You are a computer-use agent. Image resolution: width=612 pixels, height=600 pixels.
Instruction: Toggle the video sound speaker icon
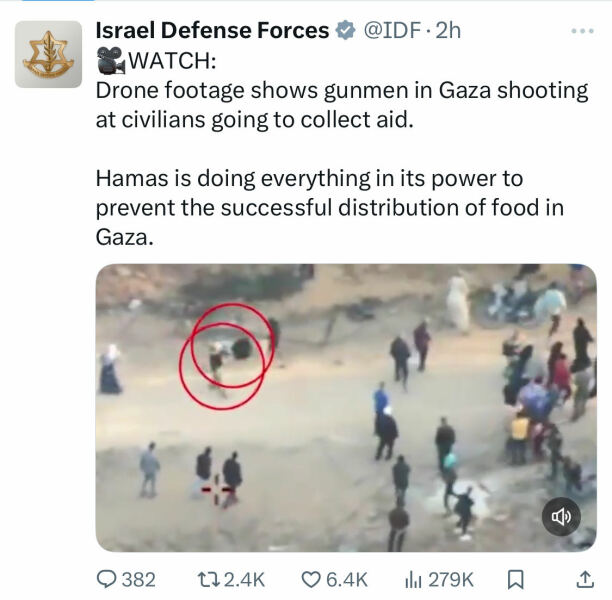561,516
